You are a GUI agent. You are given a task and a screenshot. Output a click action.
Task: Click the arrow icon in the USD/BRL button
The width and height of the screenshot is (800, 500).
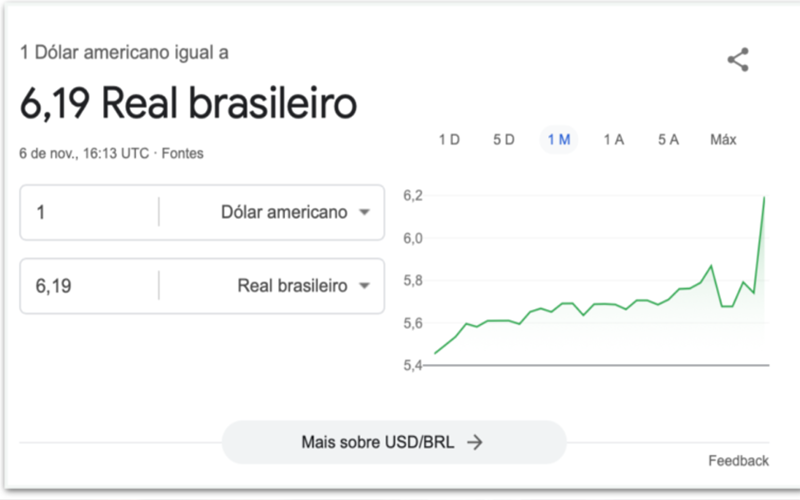click(475, 442)
